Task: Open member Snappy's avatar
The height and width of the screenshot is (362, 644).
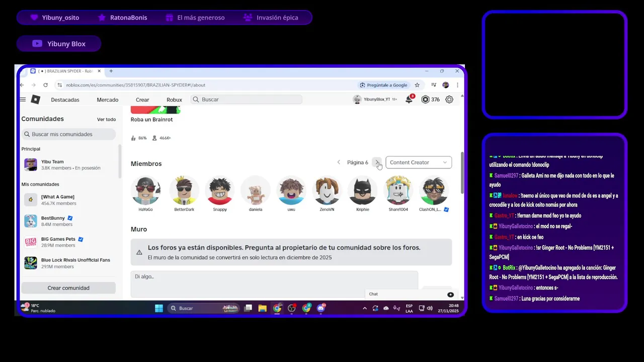Action: (220, 191)
